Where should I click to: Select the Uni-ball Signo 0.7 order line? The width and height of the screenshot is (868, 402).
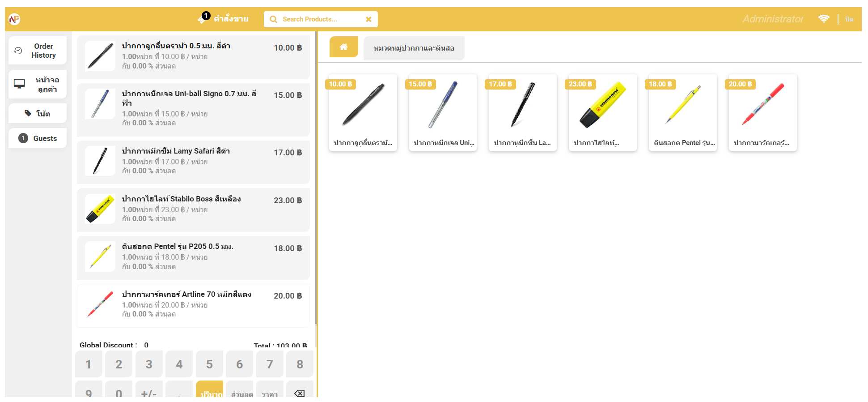coord(193,110)
